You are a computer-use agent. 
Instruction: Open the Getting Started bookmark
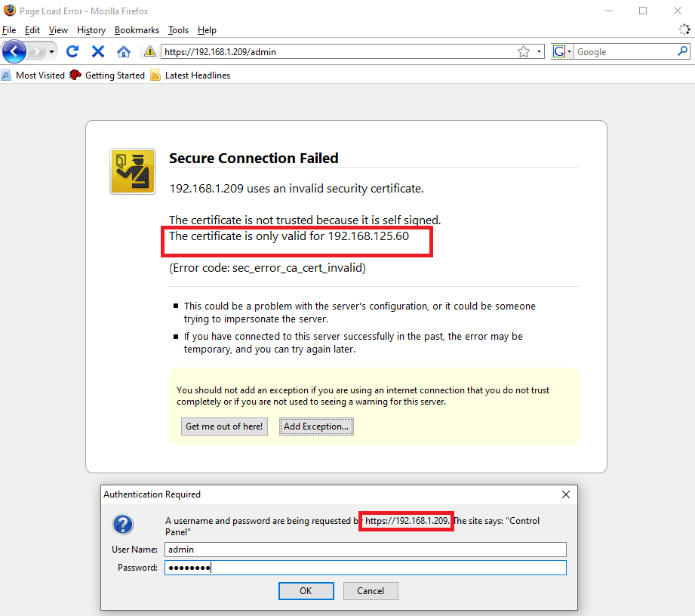pyautogui.click(x=107, y=75)
